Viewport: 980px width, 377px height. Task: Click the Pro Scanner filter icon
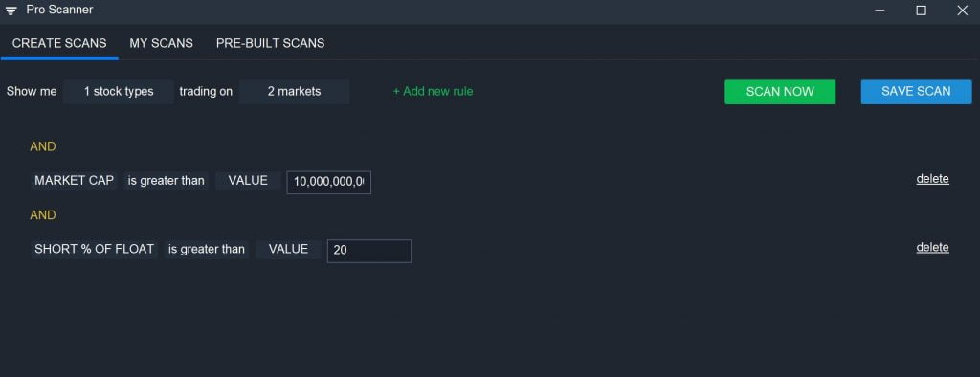point(11,11)
